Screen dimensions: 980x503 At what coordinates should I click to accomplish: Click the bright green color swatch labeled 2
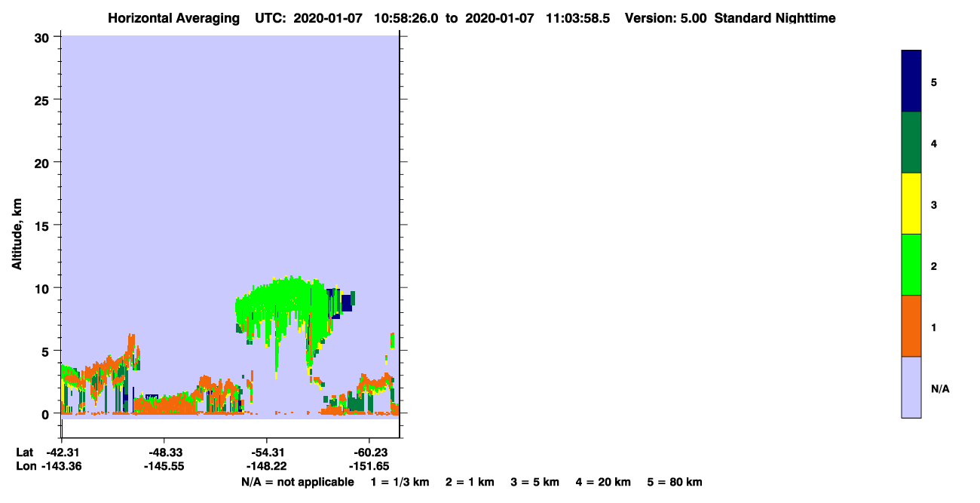click(x=911, y=265)
